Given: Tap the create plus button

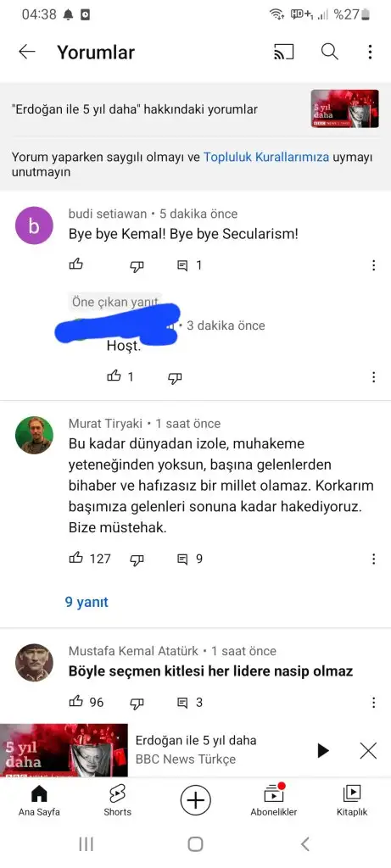Looking at the screenshot, I should pyautogui.click(x=195, y=800).
